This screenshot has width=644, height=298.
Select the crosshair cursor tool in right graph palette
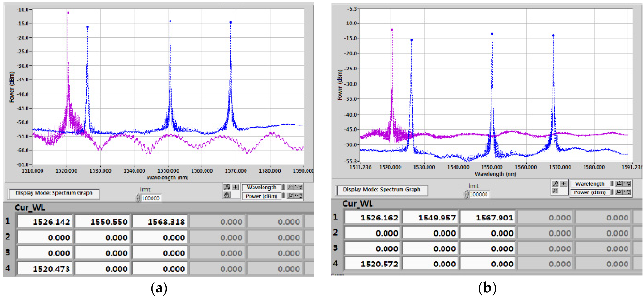pos(564,184)
